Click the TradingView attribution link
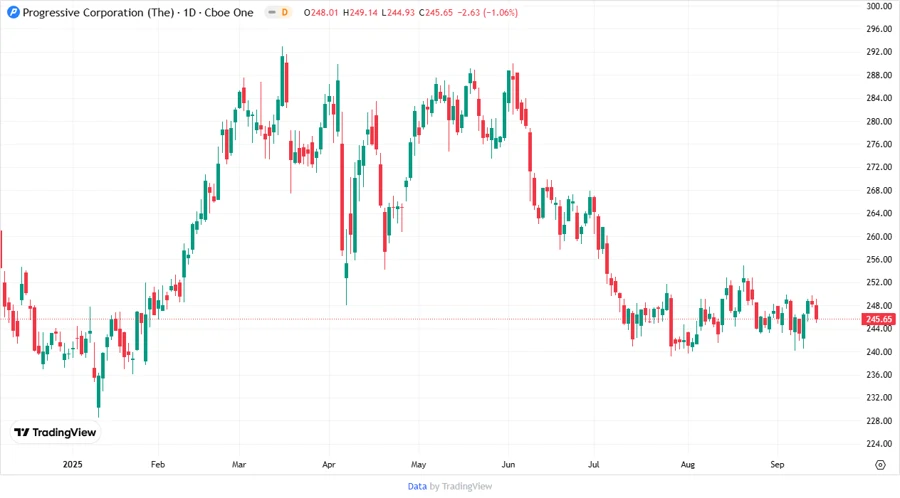This screenshot has height=498, width=900. (467, 487)
